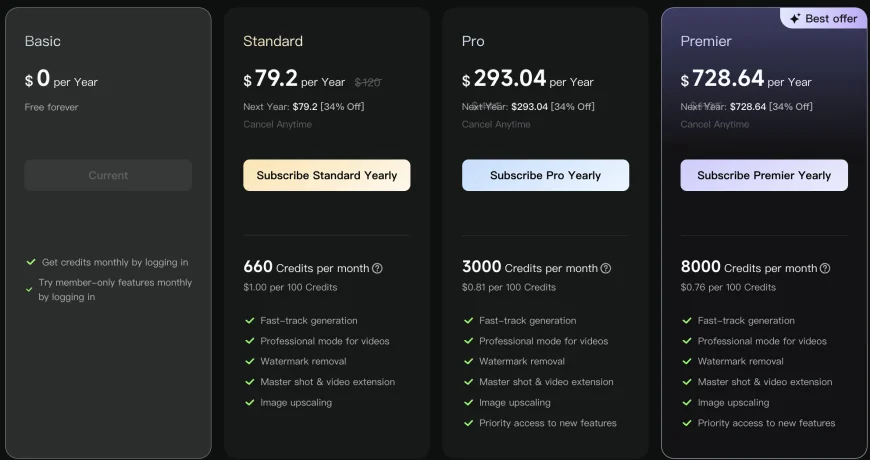Click the disabled Current plan button
Screen dimensions: 870x460
point(108,175)
